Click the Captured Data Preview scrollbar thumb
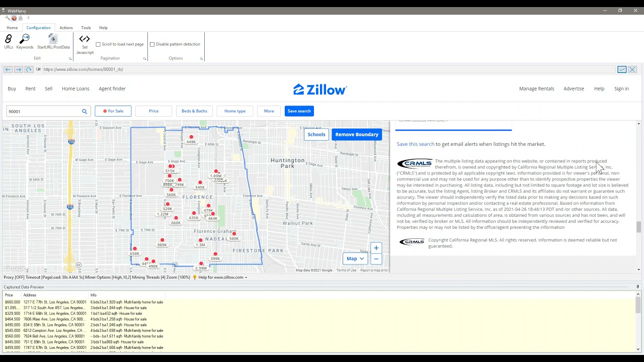 pyautogui.click(x=638, y=305)
